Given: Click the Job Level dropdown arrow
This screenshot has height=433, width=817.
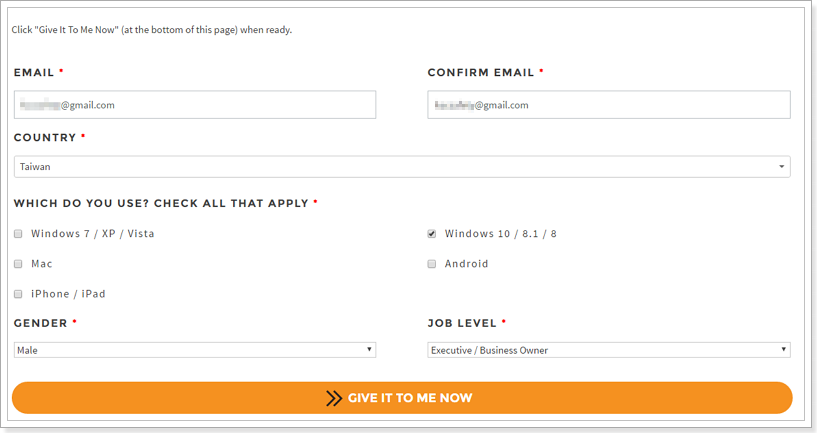Looking at the screenshot, I should pyautogui.click(x=784, y=350).
